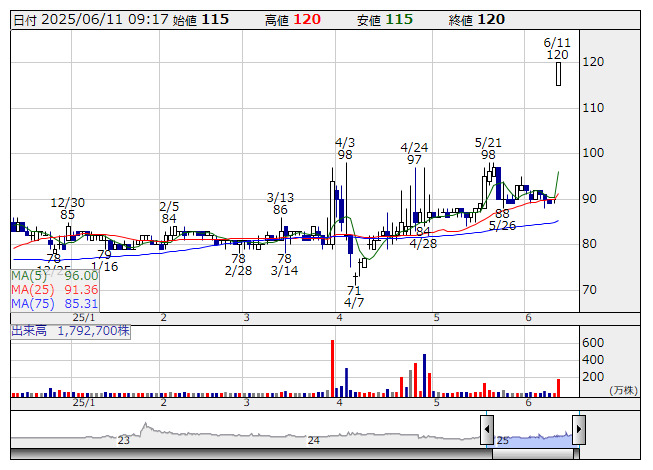This screenshot has width=653, height=470.
Task: Click the MA(5) 96.00 legend entry
Action: pyautogui.click(x=55, y=276)
